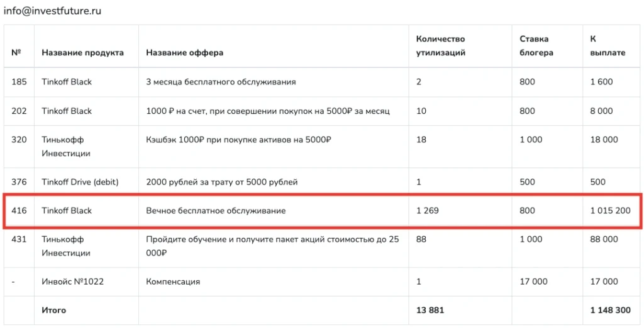The height and width of the screenshot is (328, 644).
Task: Click payout value 1 600
Action: (x=601, y=82)
